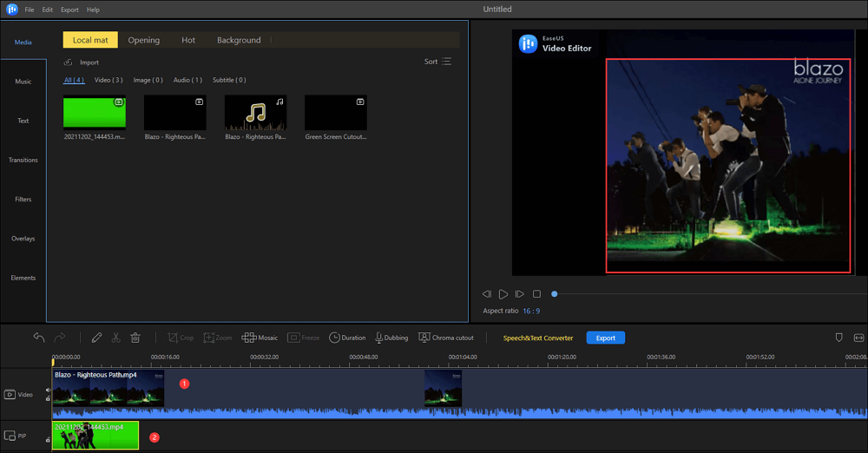Open the Dubbing voice recorder
This screenshot has width=868, height=453.
[391, 338]
